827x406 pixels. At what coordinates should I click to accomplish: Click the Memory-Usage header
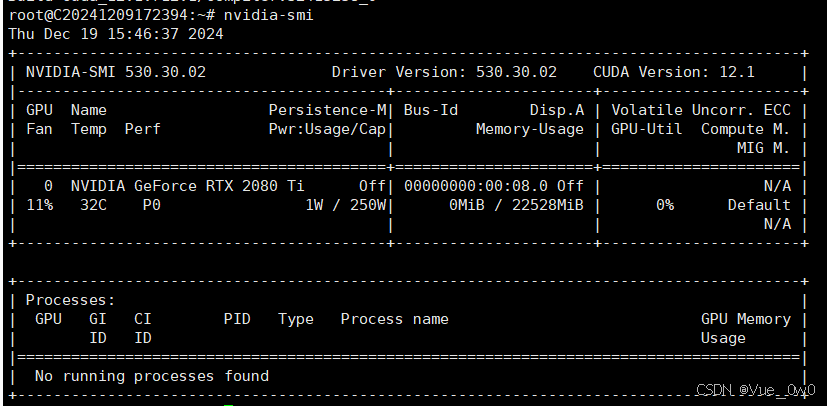(x=530, y=129)
